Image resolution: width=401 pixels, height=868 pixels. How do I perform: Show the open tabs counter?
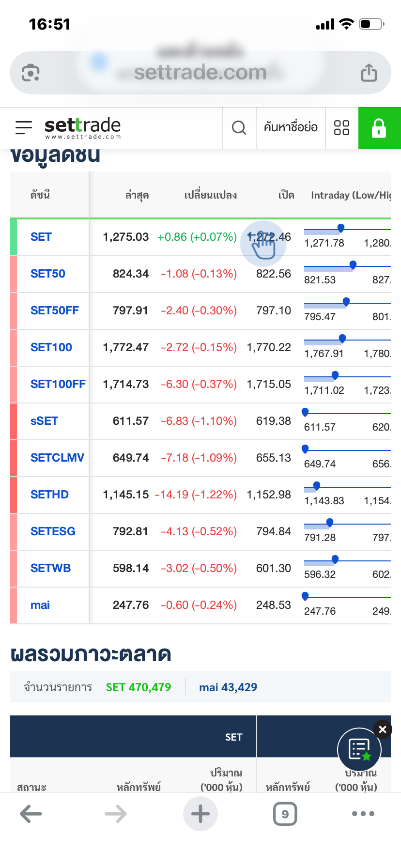pos(285,814)
